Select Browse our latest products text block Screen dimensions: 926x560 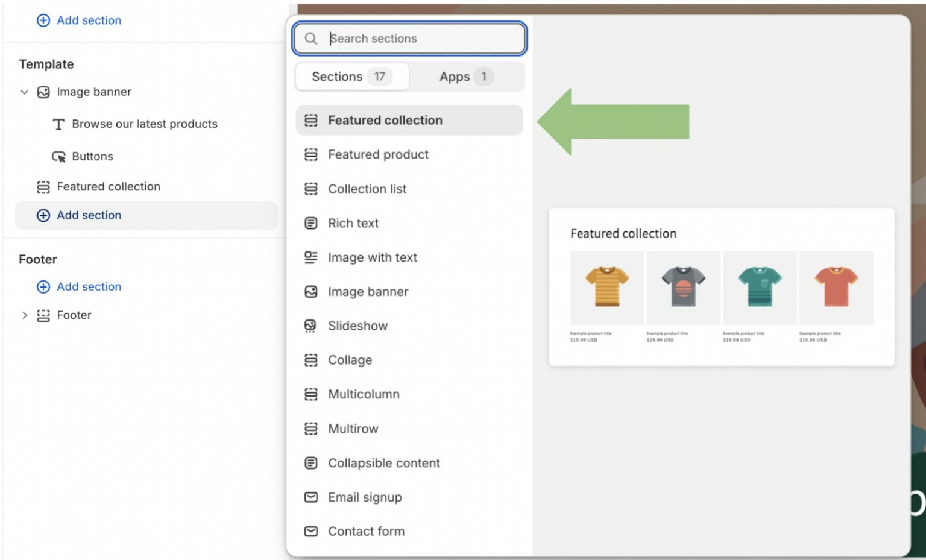(145, 124)
